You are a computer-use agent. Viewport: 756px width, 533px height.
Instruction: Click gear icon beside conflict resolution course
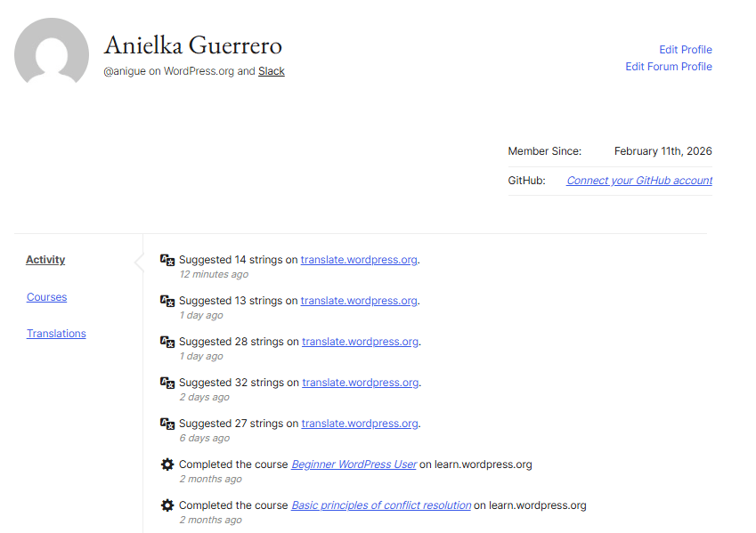(x=167, y=505)
